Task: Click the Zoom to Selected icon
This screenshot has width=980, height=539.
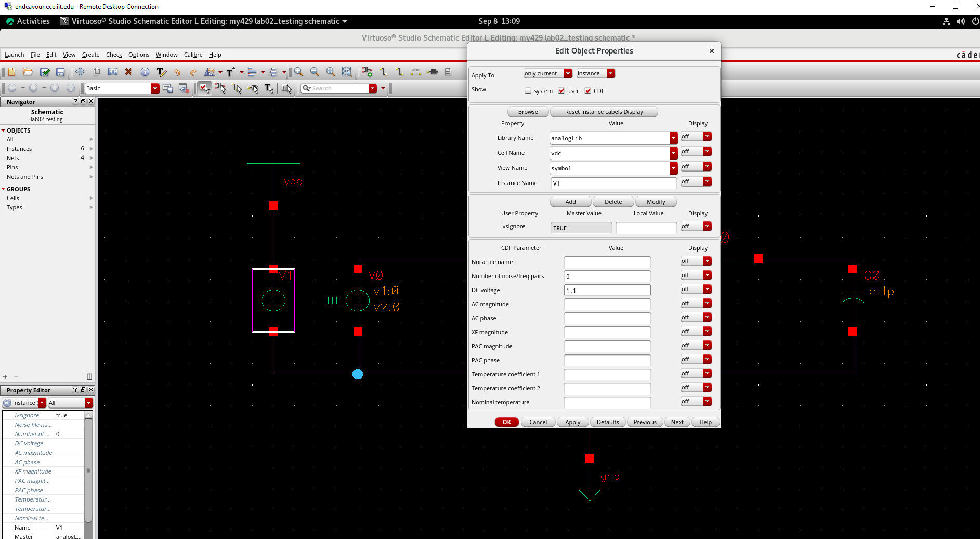Action: point(347,72)
